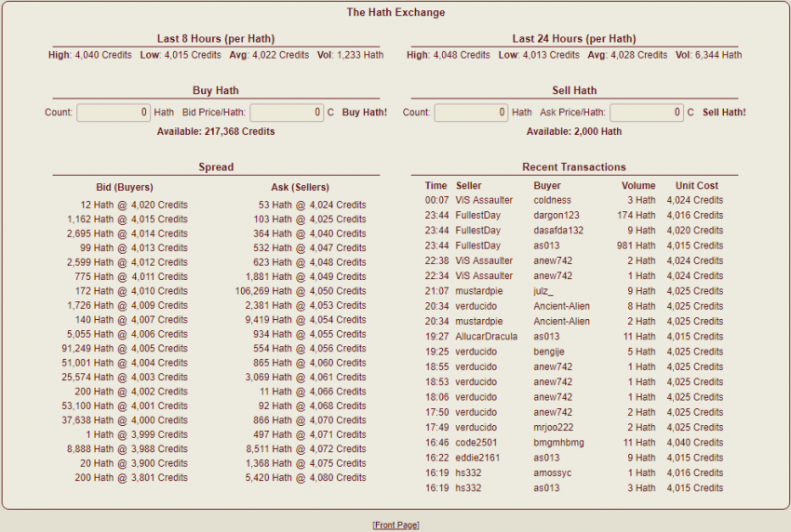Select the ask 623 Hath @ 4,048 Credits

tap(310, 262)
